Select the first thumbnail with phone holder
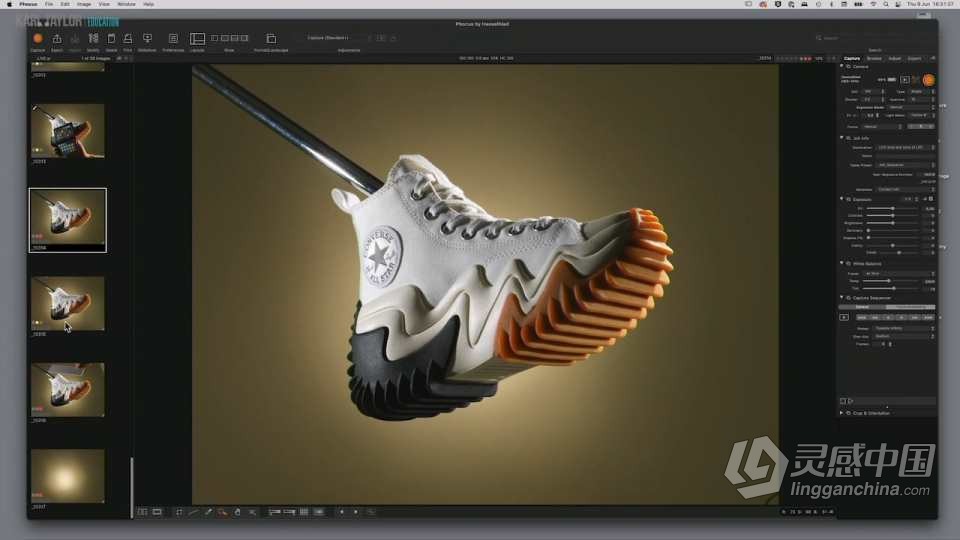The image size is (960, 540). click(67, 130)
